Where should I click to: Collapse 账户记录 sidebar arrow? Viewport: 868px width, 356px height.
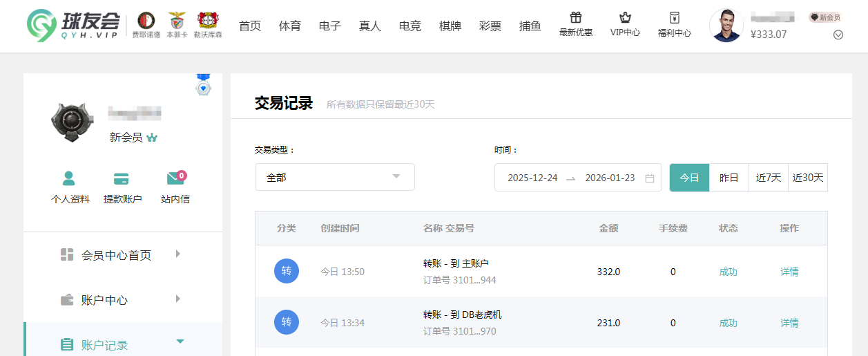pos(180,341)
